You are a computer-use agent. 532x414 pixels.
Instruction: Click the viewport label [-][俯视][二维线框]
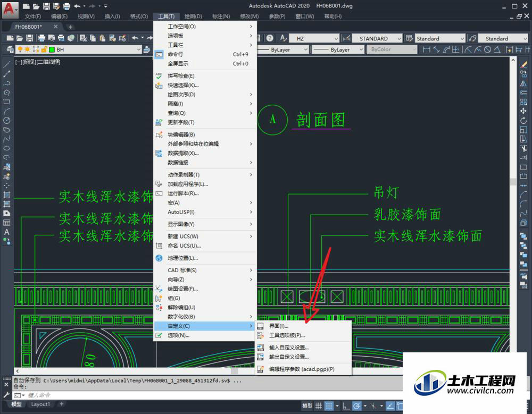[38, 62]
